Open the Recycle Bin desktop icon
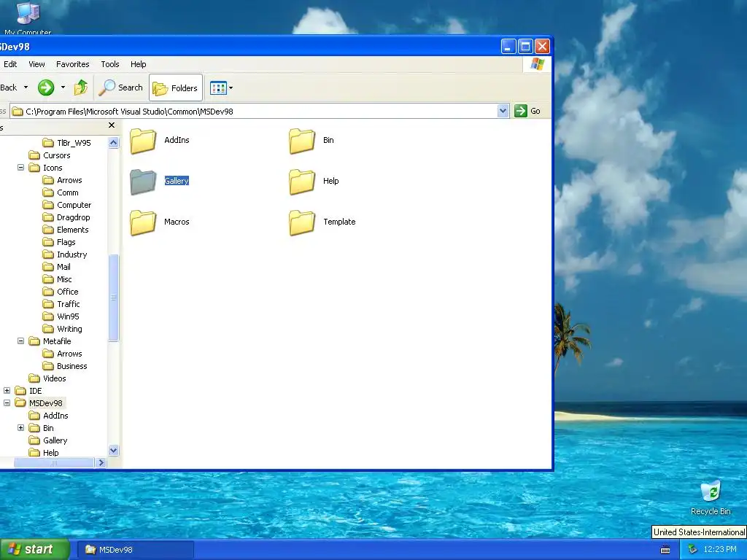The width and height of the screenshot is (747, 560). [x=711, y=498]
